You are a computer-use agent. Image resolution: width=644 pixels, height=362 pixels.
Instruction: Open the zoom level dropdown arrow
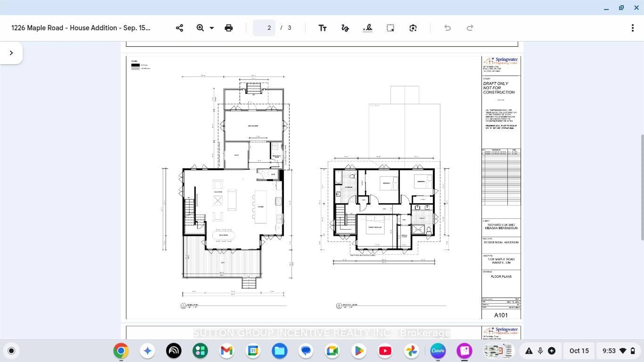(x=212, y=28)
